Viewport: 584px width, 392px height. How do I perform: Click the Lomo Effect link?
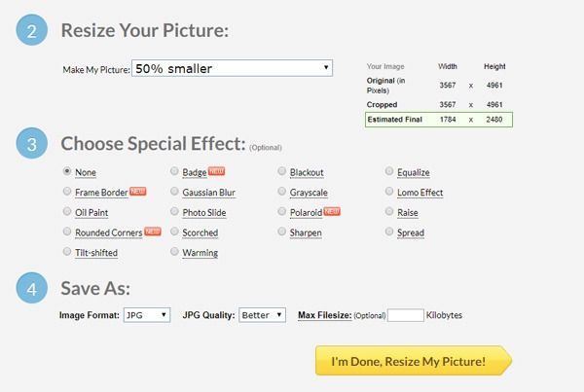(x=420, y=193)
